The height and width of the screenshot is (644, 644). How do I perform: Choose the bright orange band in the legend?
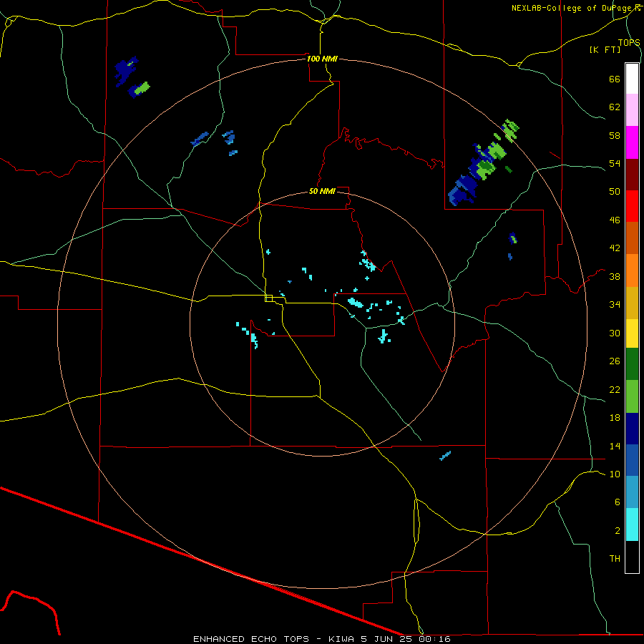coord(632,270)
